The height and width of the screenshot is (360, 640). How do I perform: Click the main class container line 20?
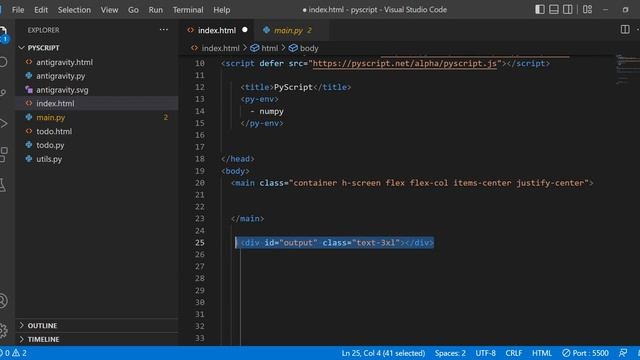click(412, 183)
